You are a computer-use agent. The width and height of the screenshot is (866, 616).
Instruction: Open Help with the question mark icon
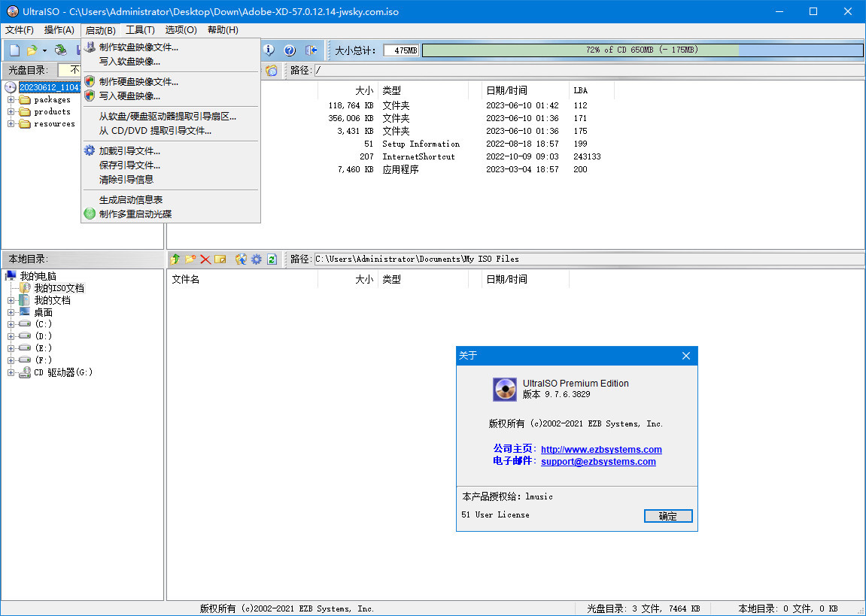pyautogui.click(x=290, y=50)
